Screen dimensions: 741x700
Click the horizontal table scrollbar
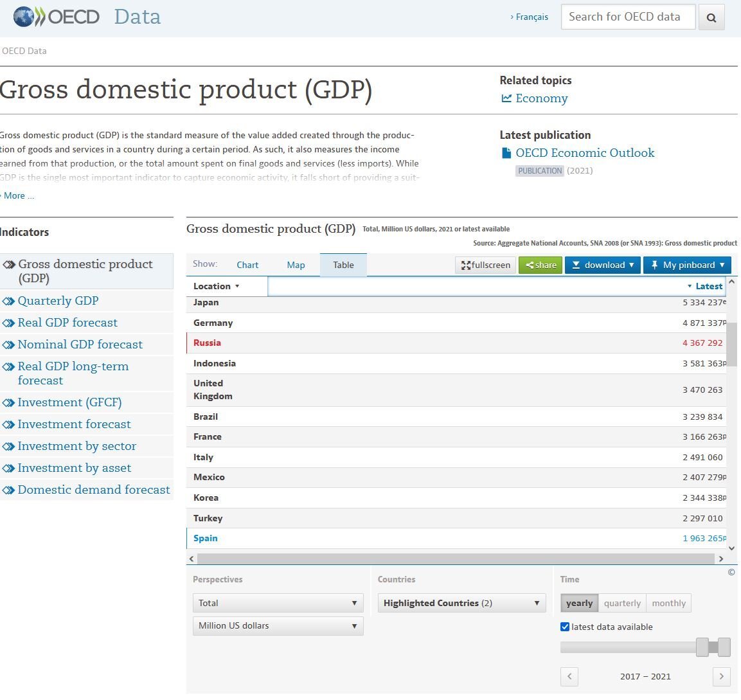click(x=456, y=559)
